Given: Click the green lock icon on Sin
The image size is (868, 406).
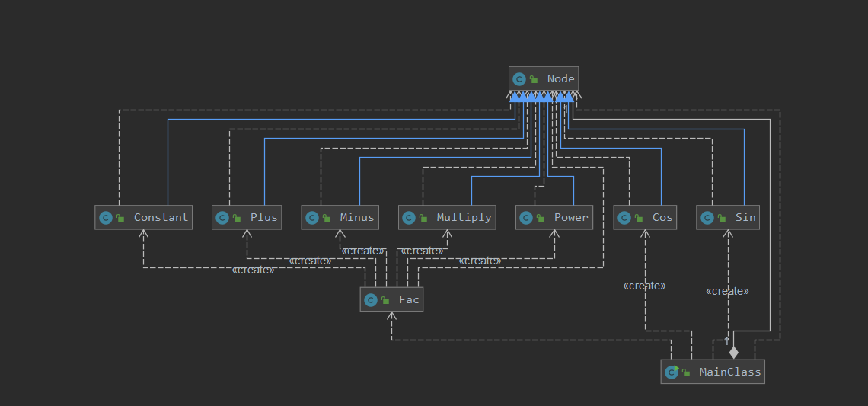Looking at the screenshot, I should point(721,218).
